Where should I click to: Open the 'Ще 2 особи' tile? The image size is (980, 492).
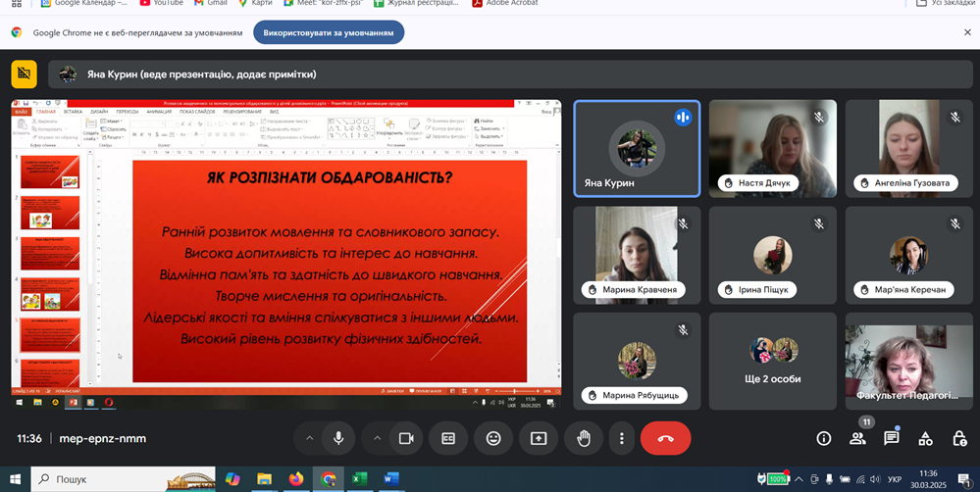pos(772,362)
